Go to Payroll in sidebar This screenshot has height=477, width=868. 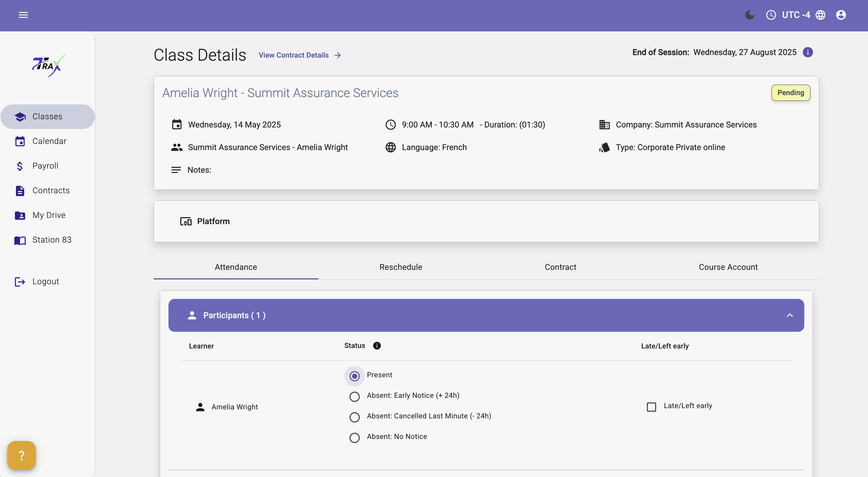45,166
